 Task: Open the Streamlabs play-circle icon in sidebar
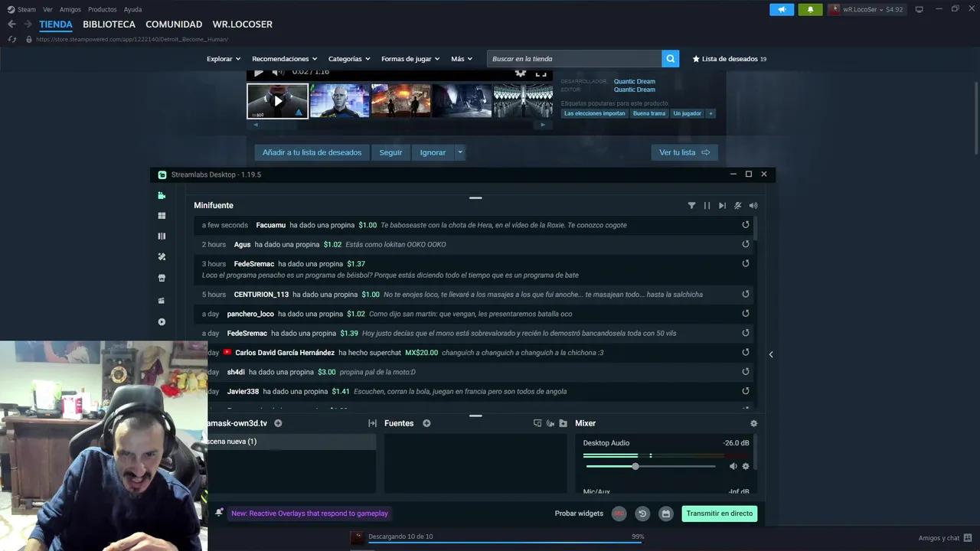point(162,322)
